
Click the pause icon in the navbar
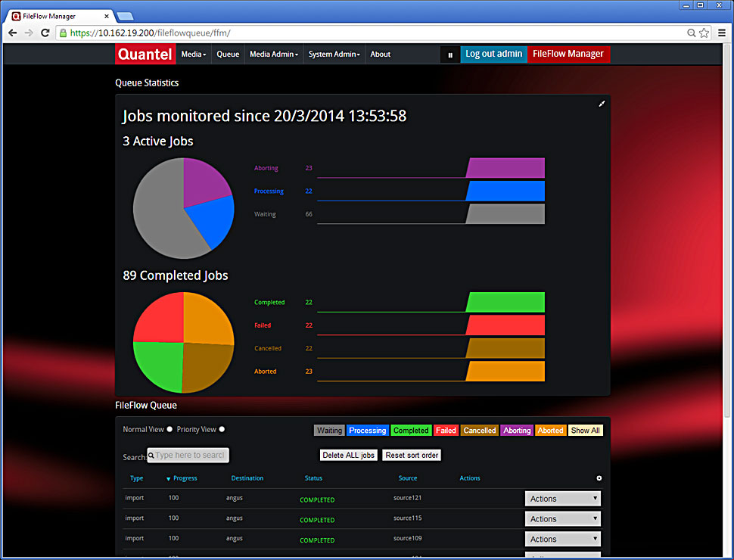[450, 54]
